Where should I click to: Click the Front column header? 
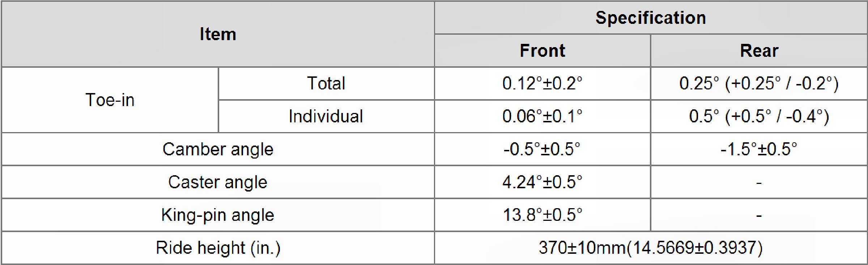542,51
